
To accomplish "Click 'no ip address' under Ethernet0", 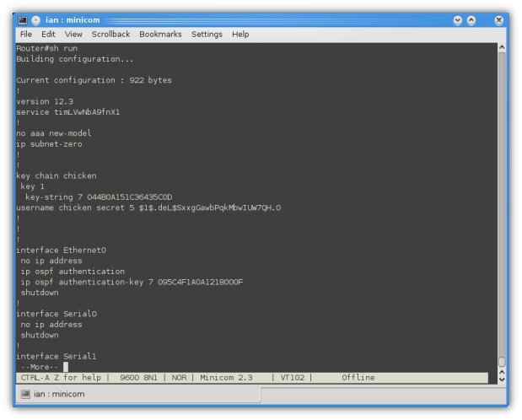I will pyautogui.click(x=51, y=261).
